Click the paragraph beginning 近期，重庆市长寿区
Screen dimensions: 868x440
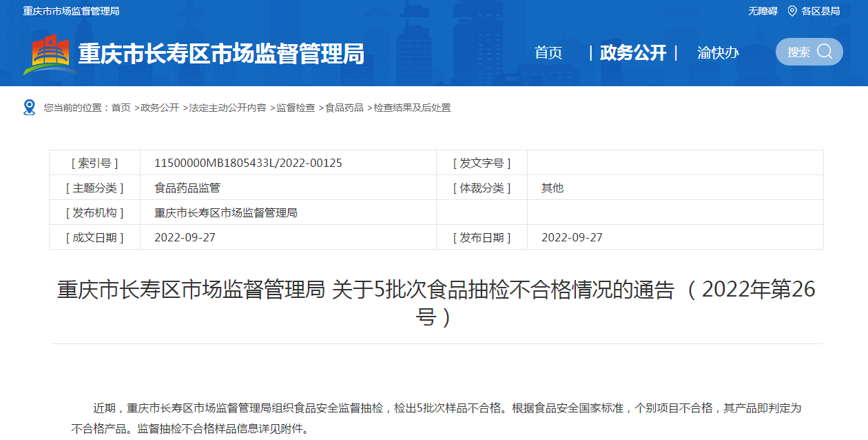point(436,418)
